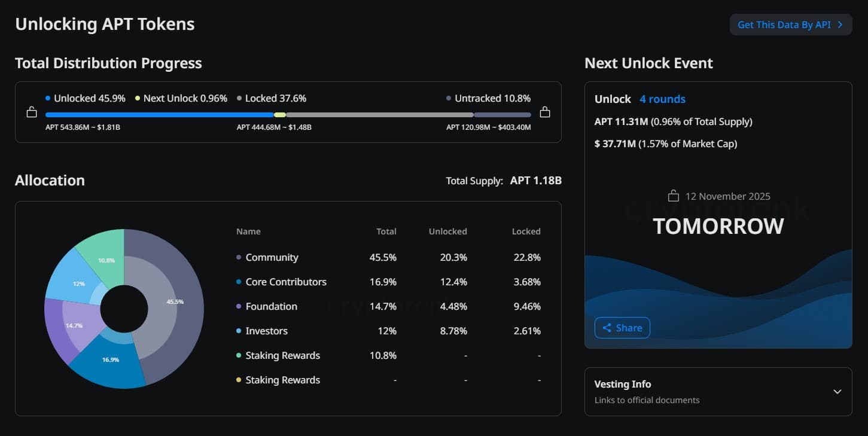Click the unlocked padlock icon left of progress bar
The image size is (868, 436).
[32, 112]
